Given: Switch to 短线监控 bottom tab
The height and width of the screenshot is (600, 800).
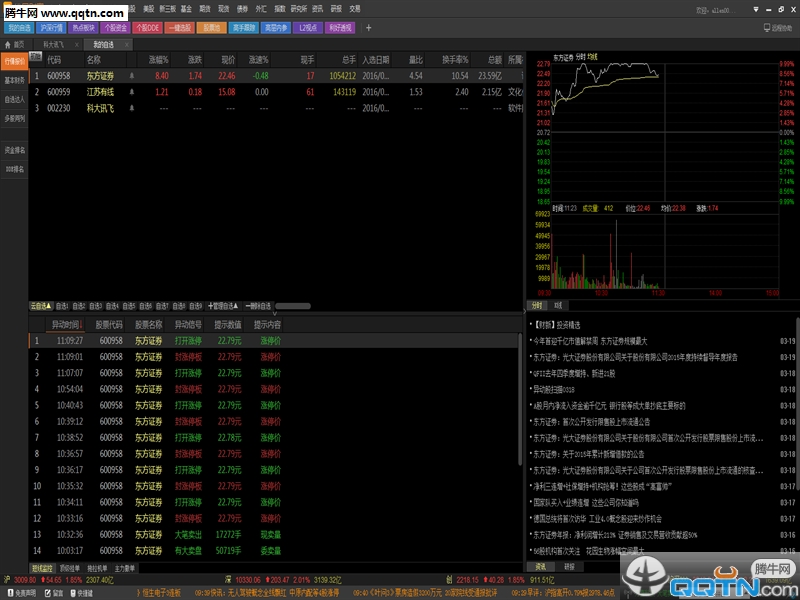Looking at the screenshot, I should [x=42, y=568].
